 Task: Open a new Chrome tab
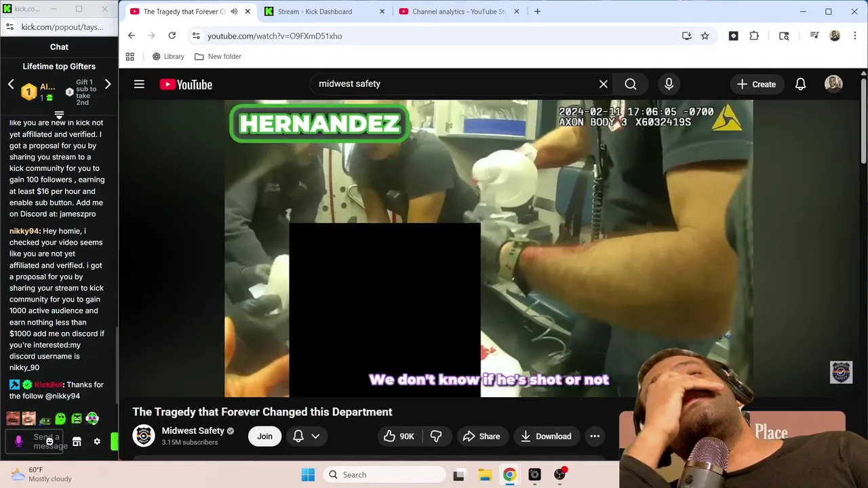coord(537,12)
